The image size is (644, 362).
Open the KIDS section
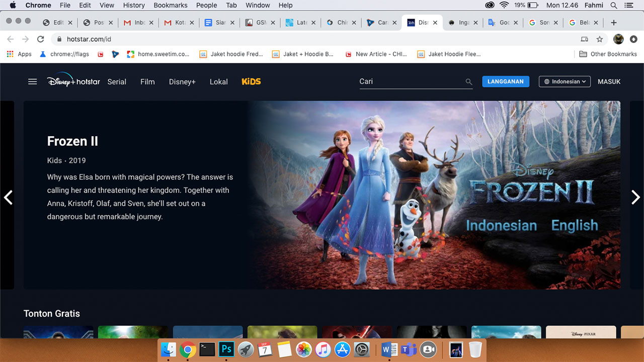pyautogui.click(x=251, y=81)
